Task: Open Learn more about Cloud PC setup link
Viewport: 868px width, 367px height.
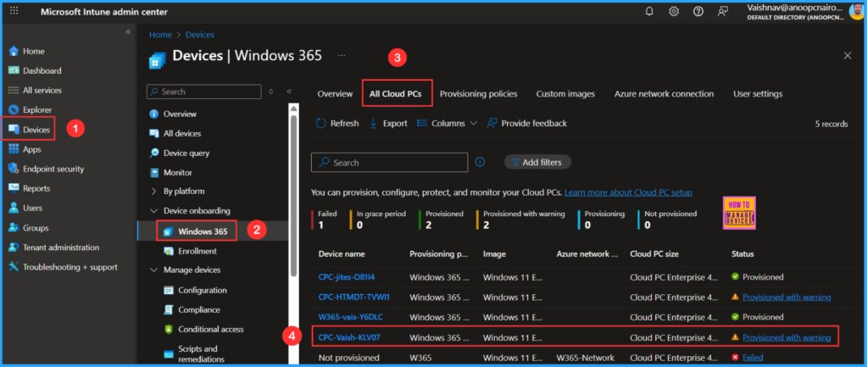Action: [x=628, y=192]
